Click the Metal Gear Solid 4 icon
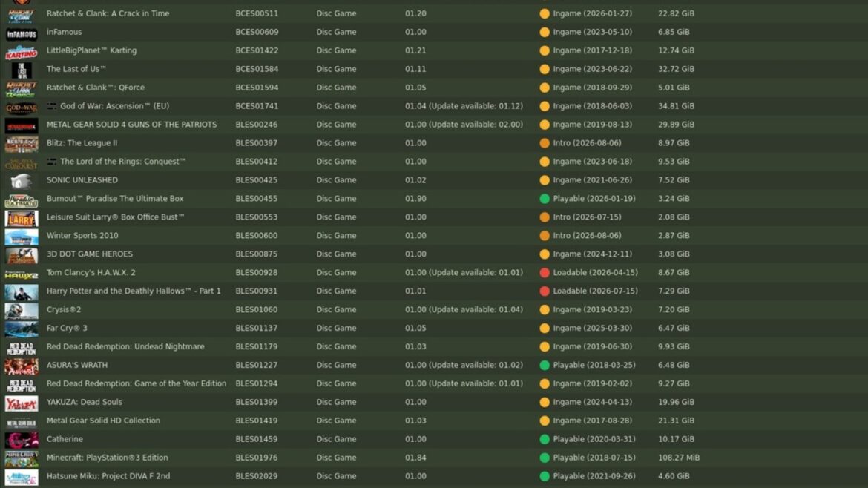The image size is (868, 488). click(x=22, y=127)
